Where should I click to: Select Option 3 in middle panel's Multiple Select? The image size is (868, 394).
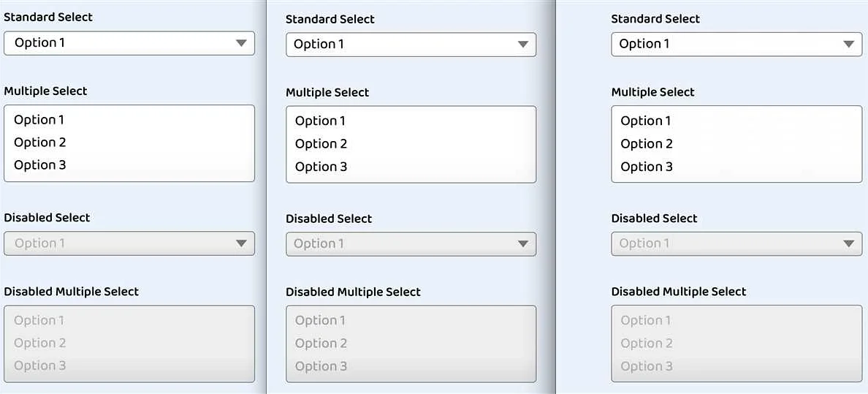coord(411,167)
